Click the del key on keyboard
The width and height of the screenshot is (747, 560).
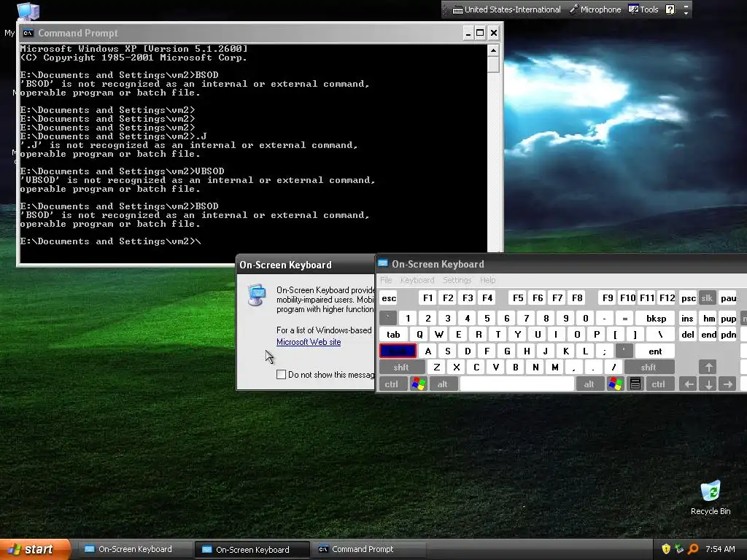pos(688,334)
